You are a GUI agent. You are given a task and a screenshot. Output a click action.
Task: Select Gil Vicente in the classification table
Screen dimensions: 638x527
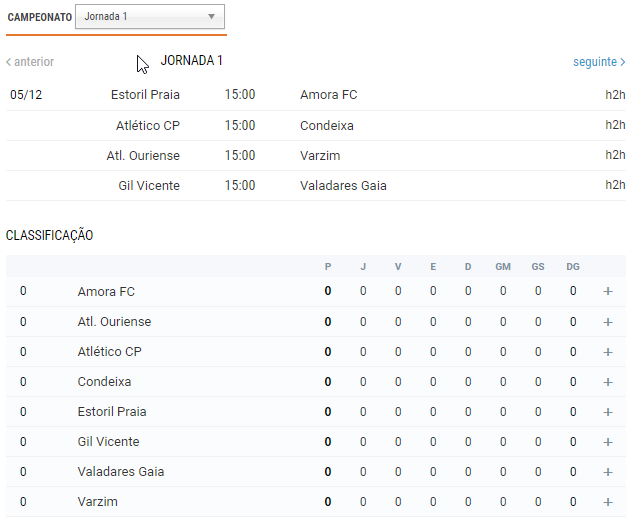(108, 442)
